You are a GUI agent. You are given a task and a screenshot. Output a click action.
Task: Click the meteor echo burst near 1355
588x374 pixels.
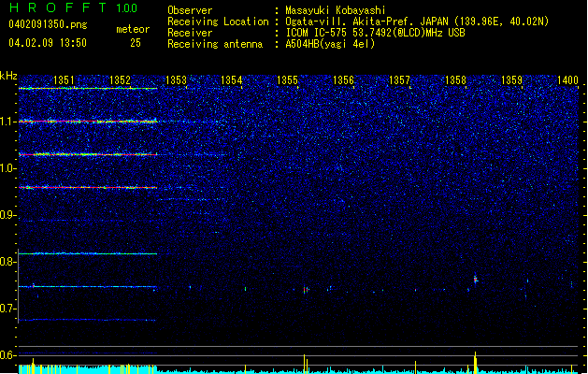point(306,290)
